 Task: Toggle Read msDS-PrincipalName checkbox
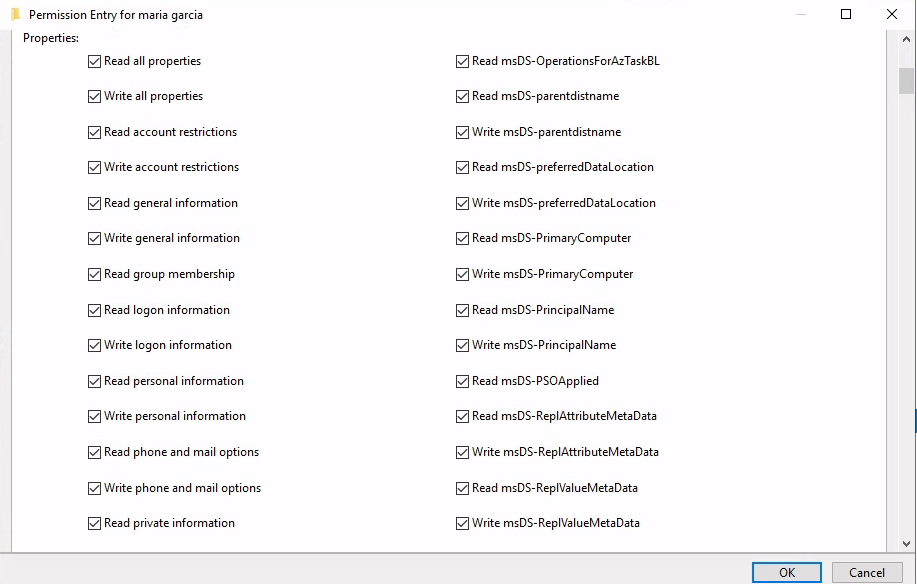pos(462,310)
